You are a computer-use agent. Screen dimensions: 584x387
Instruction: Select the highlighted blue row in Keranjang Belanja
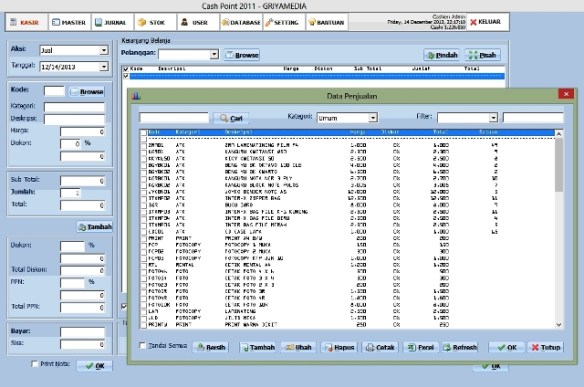317,76
